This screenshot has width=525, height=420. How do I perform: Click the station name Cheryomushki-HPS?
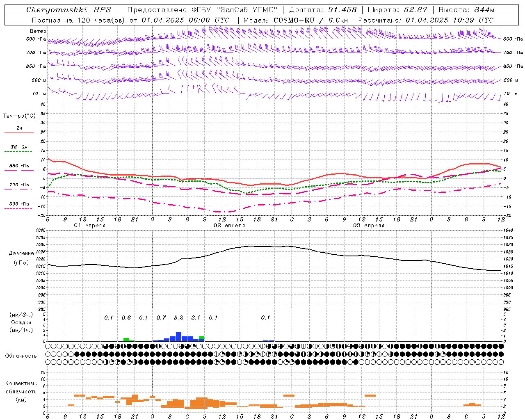[68, 10]
